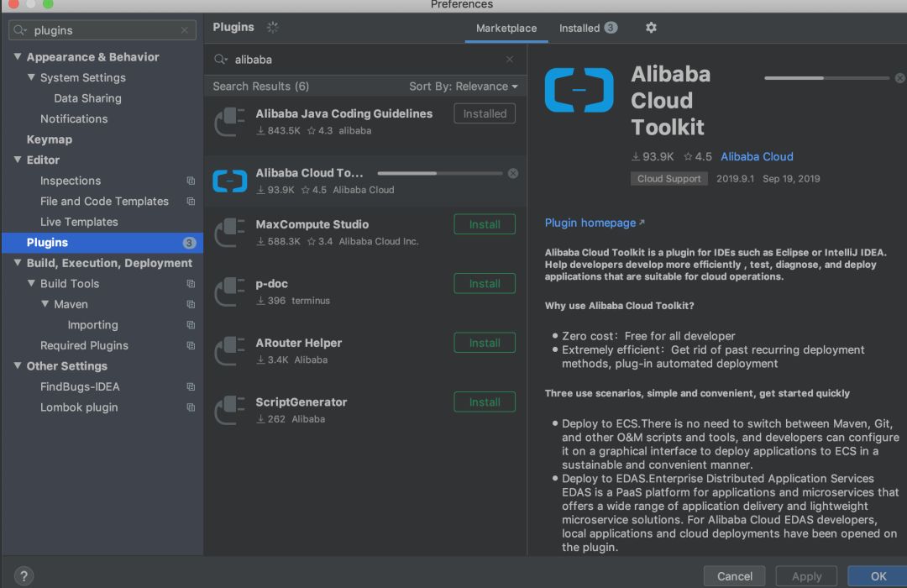This screenshot has height=588, width=907.
Task: Open the Plugin homepage link
Action: tap(595, 223)
